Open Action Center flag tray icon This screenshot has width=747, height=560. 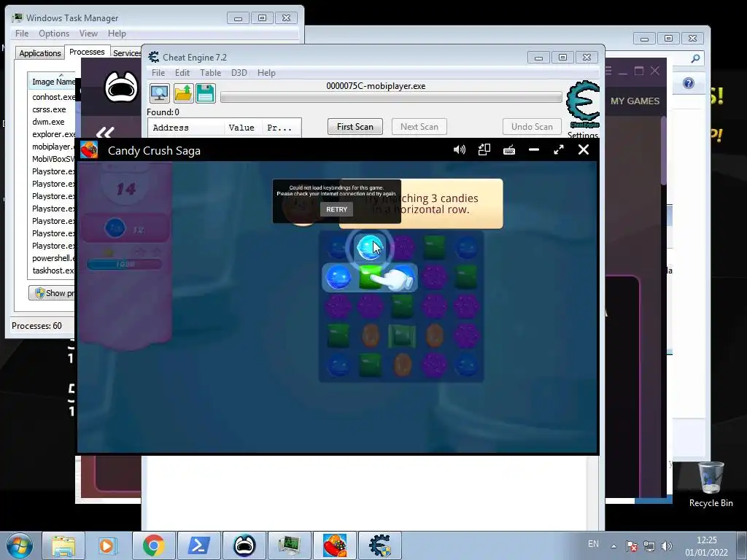tap(632, 546)
